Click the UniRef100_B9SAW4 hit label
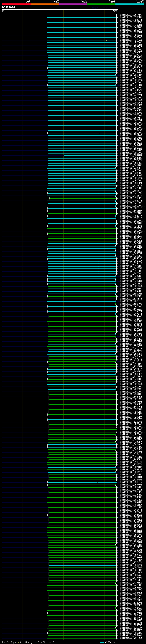 coord(131,156)
